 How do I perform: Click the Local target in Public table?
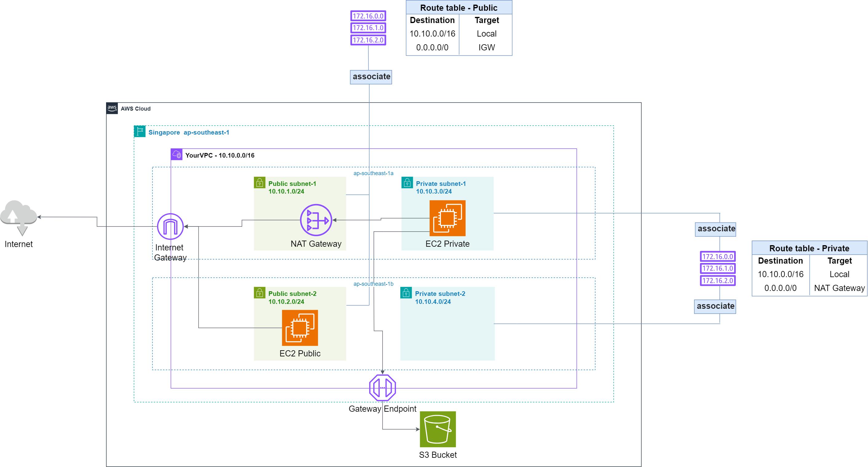486,34
